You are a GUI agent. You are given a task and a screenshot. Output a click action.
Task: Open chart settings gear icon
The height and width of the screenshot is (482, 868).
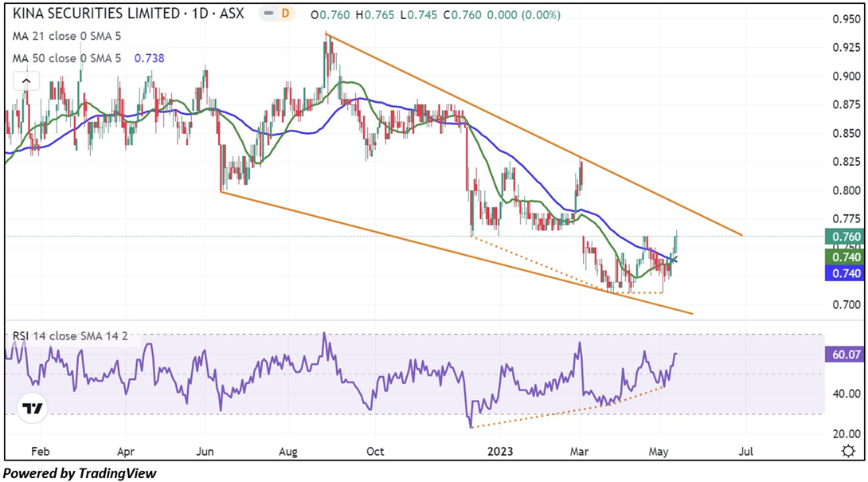pos(847,451)
